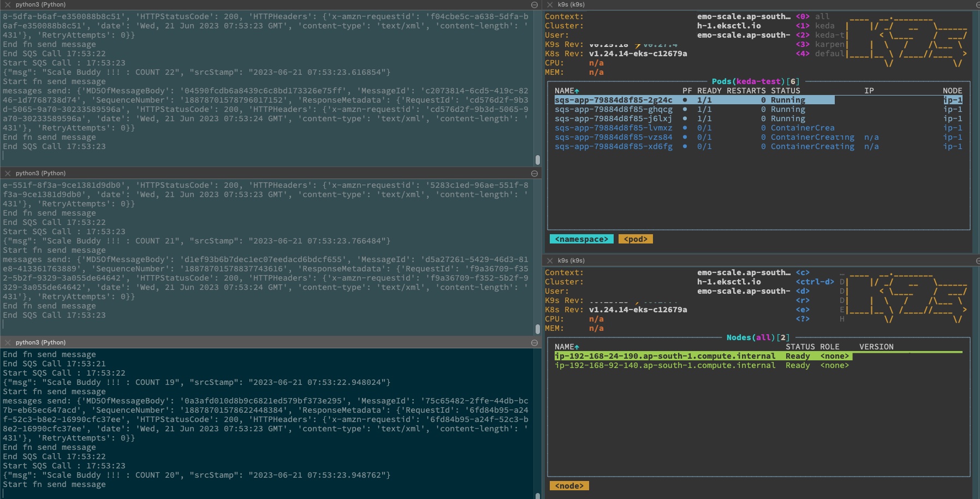This screenshot has height=499, width=980.
Task: Choose the <4> defaul namespace shortcut
Action: click(x=820, y=54)
